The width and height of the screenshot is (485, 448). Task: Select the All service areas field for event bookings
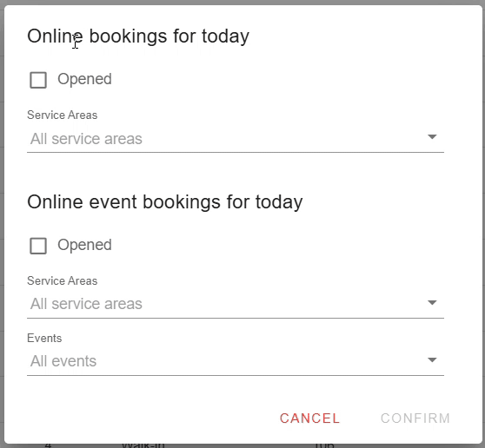[236, 305]
